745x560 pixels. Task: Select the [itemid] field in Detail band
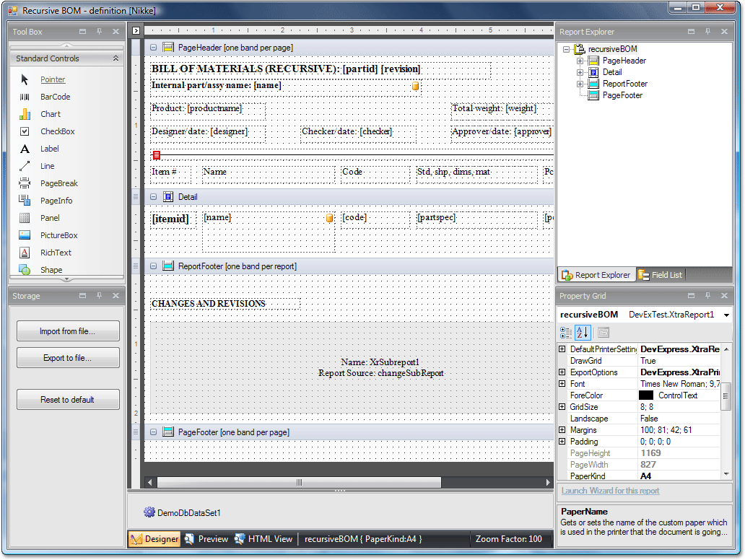tap(173, 220)
